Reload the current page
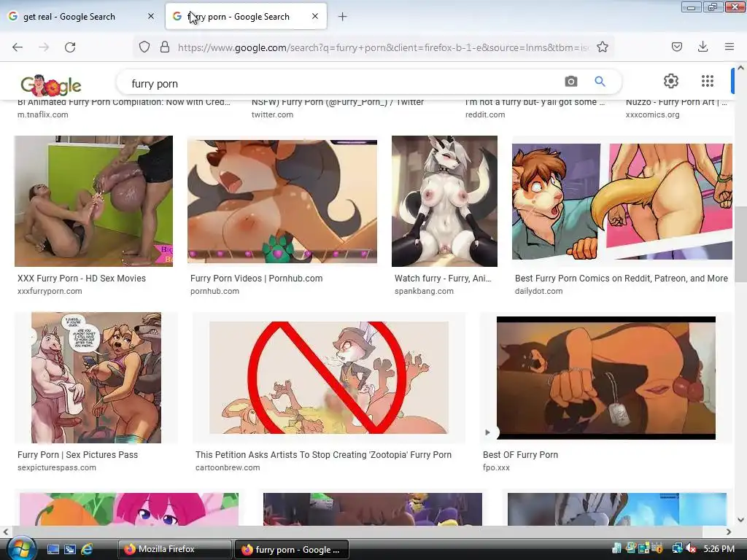 (x=70, y=47)
